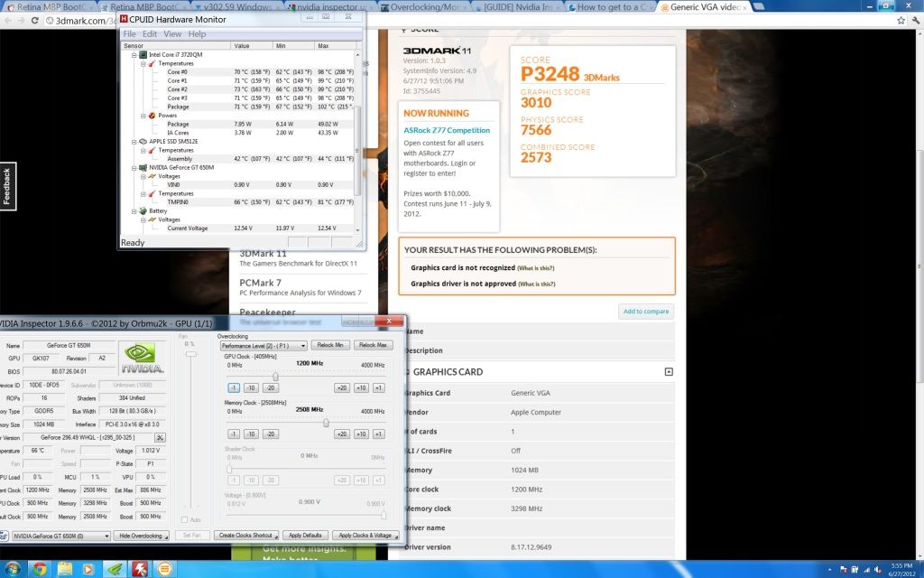This screenshot has height=578, width=924.
Task: Click the Fan speed slider handle
Action: pyautogui.click(x=190, y=354)
